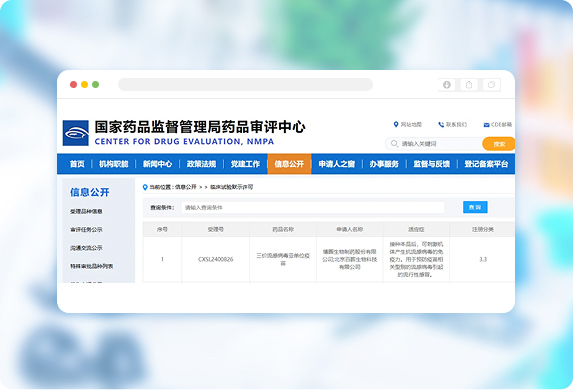Click the blue 查询 button
The image size is (573, 390).
click(x=475, y=207)
